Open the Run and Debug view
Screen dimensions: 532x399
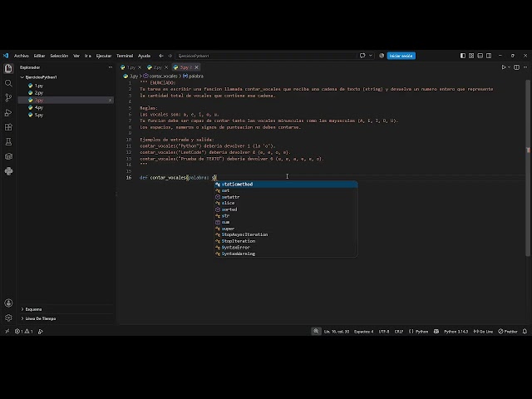click(x=8, y=112)
